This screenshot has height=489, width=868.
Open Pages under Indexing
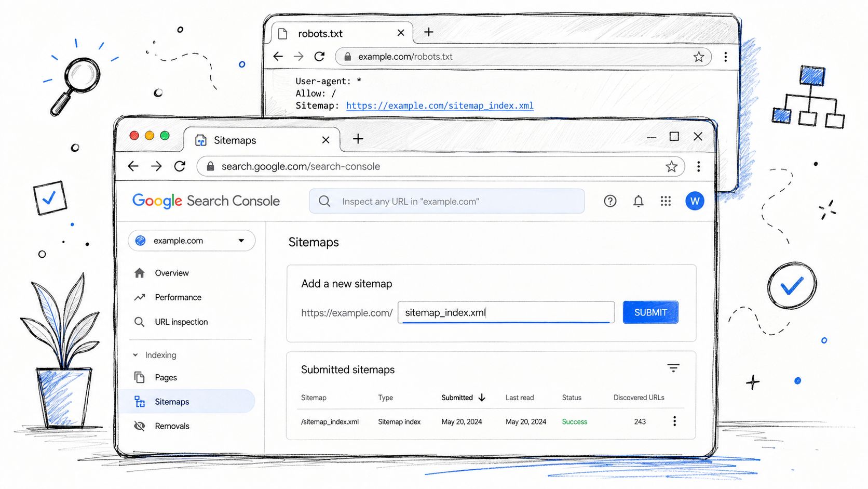166,377
